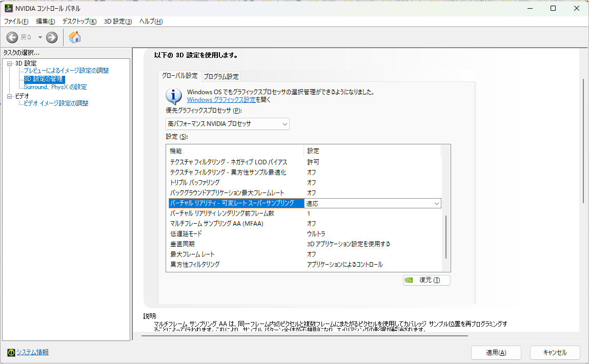Switch to the プログラム設定 tab
Viewport: 589px width, 364px height.
click(221, 76)
